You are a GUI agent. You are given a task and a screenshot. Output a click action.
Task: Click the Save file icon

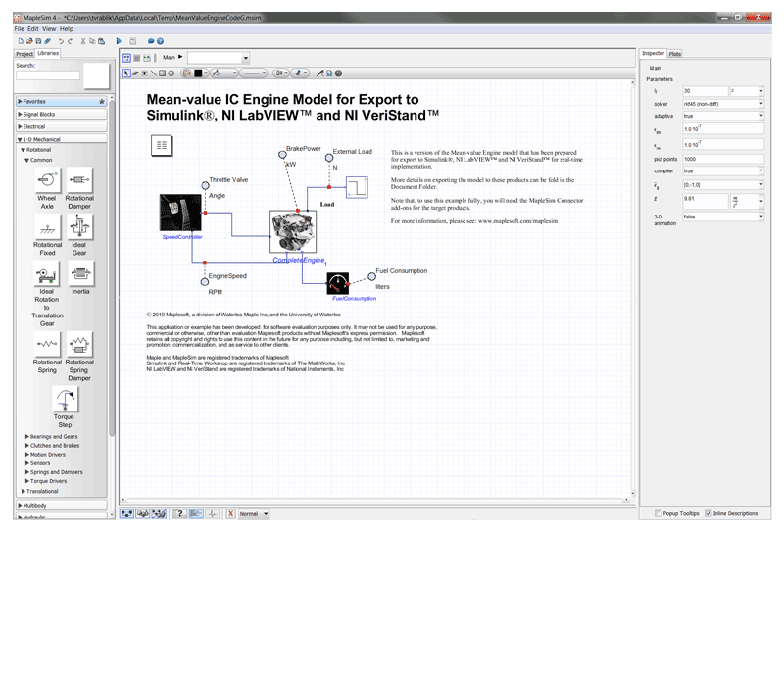click(x=37, y=41)
